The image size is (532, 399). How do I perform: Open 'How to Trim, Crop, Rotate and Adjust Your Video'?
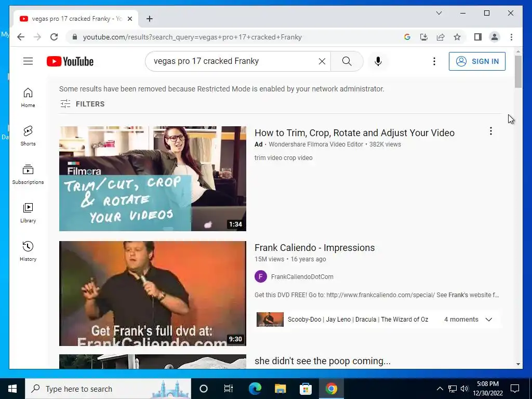coord(354,132)
